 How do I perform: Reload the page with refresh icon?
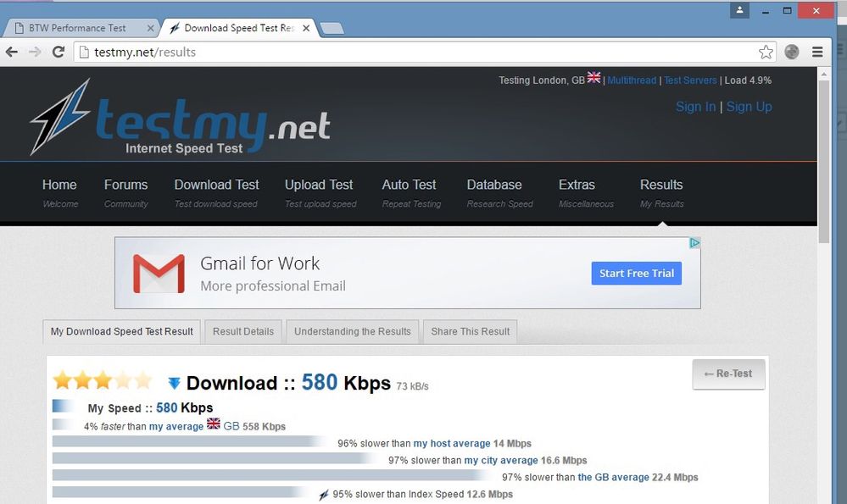point(59,52)
